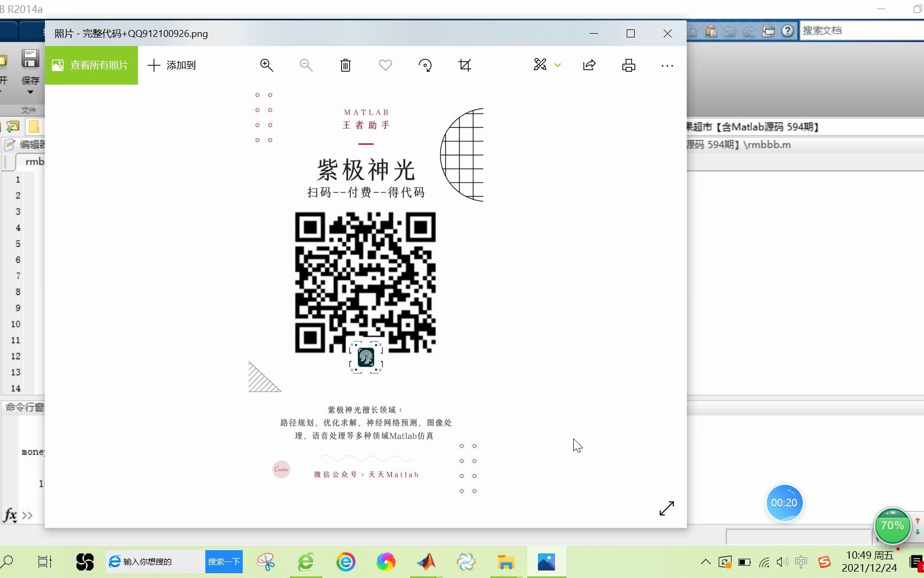This screenshot has height=578, width=924.
Task: Click the MATLAB paste clipboard icon
Action: tap(711, 31)
